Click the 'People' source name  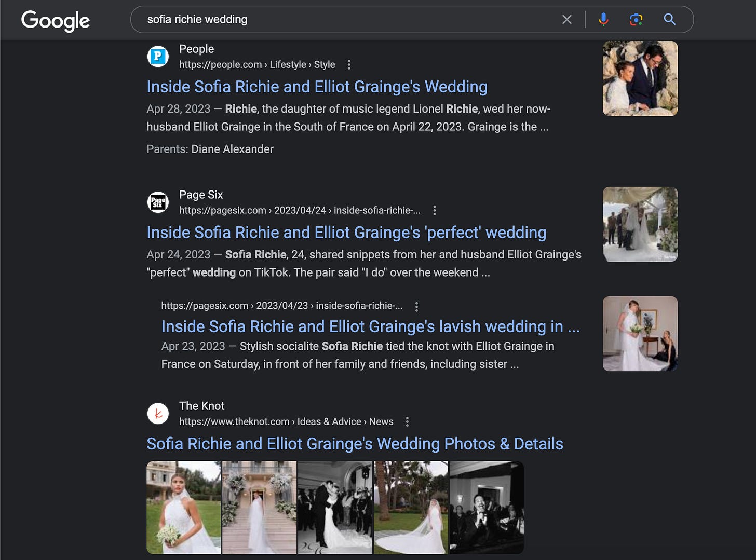click(x=196, y=49)
